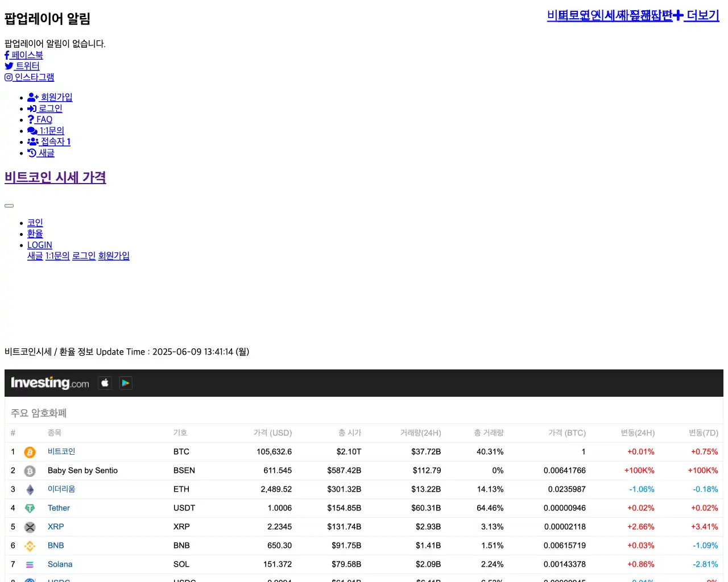This screenshot has height=582, width=728.
Task: Click the Facebook icon
Action: pyautogui.click(x=7, y=55)
